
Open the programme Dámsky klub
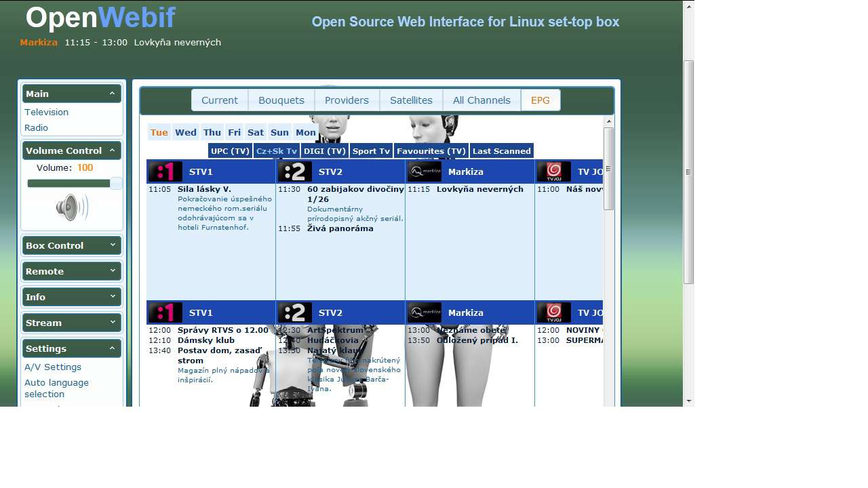[206, 340]
